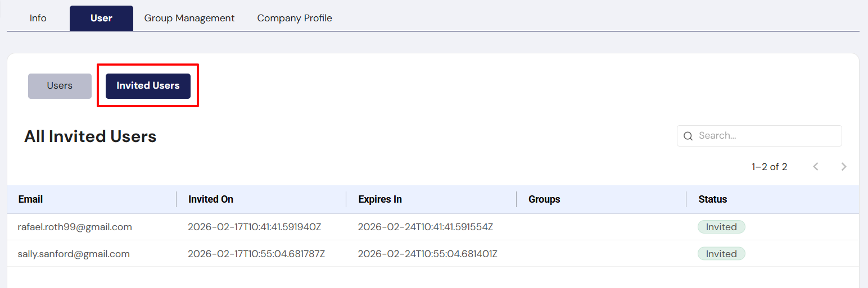
Task: Select the User tab
Action: click(x=101, y=18)
